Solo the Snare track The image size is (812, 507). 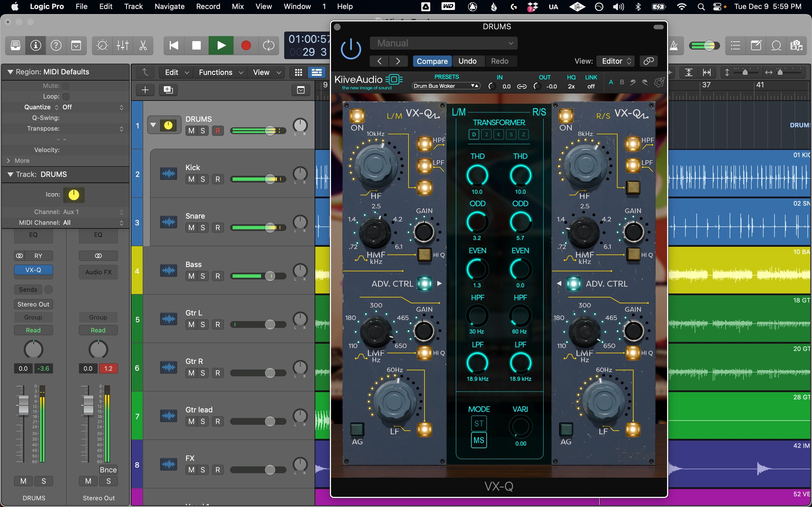[x=203, y=228]
